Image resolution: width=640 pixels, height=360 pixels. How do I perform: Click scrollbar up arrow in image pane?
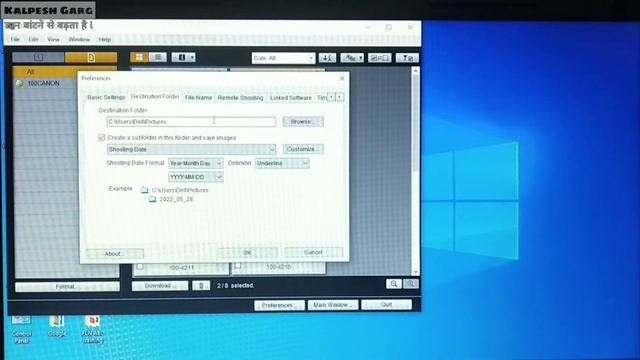(416, 71)
